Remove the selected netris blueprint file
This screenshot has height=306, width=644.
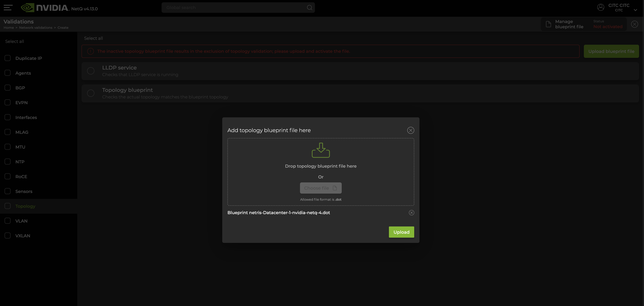click(x=411, y=212)
